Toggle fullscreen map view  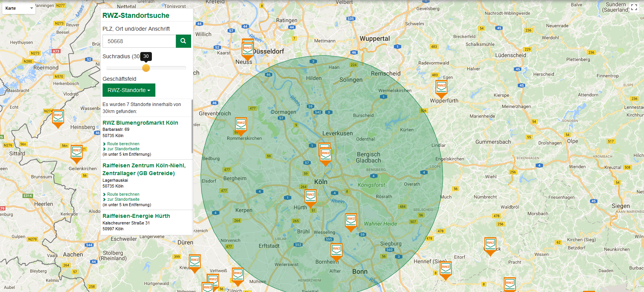[x=634, y=7]
